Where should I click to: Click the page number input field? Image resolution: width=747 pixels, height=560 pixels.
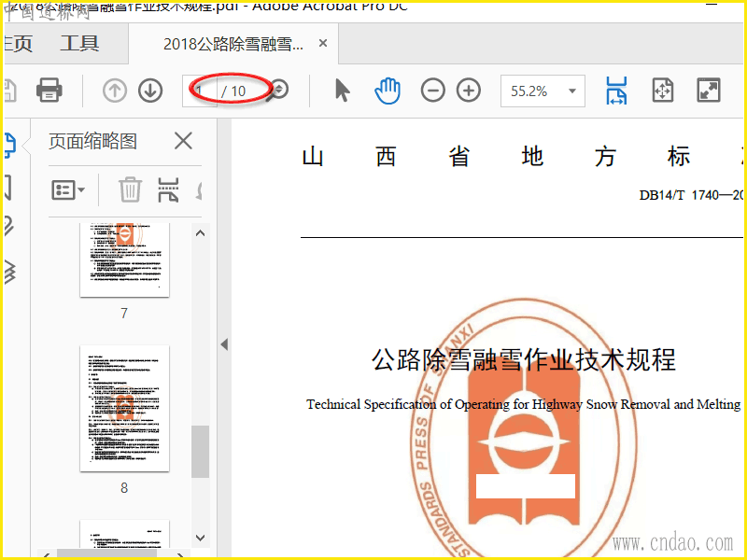[x=201, y=91]
